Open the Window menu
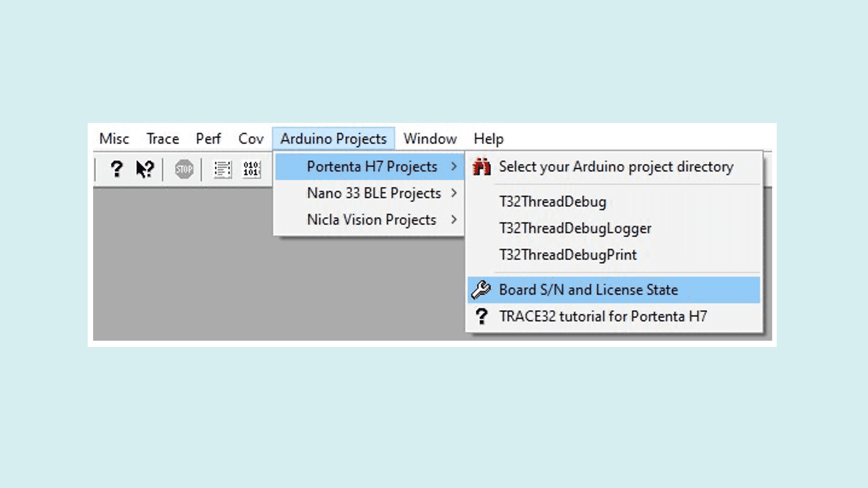Viewport: 868px width, 488px height. pyautogui.click(x=430, y=139)
